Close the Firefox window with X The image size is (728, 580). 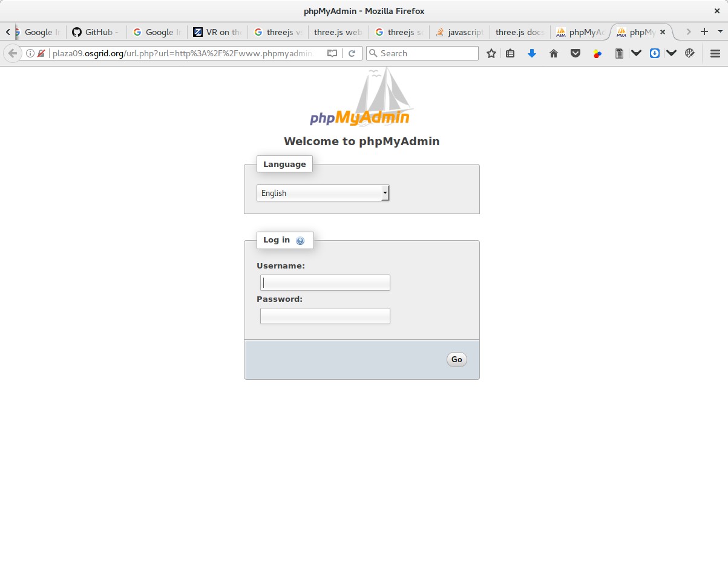[717, 11]
